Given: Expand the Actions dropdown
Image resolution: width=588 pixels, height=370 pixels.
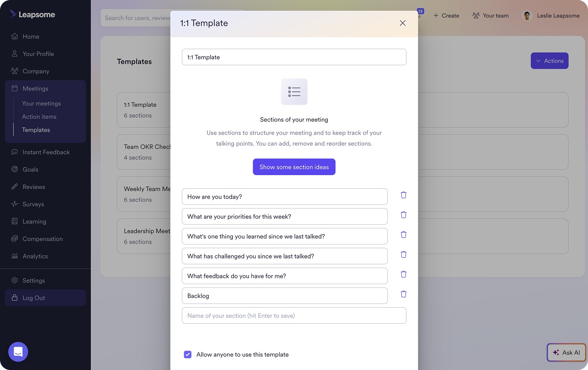Looking at the screenshot, I should pyautogui.click(x=550, y=61).
